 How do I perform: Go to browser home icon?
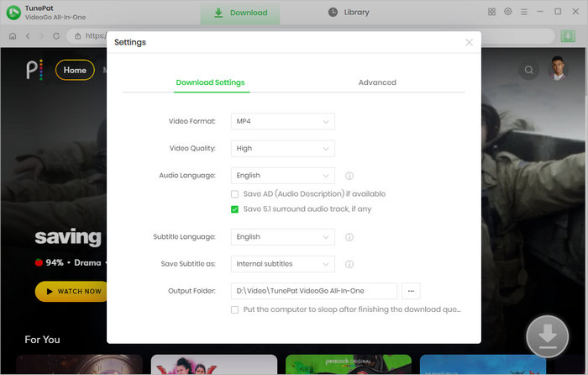tap(13, 36)
